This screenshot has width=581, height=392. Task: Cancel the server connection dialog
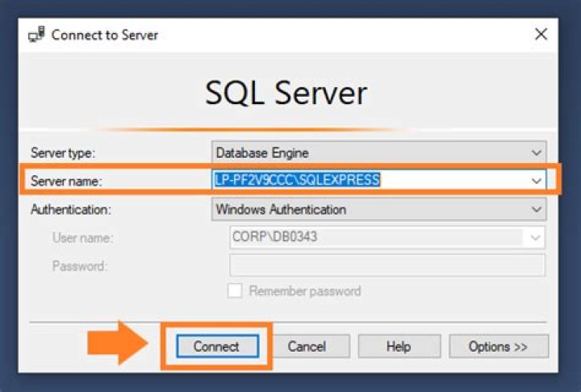coord(307,347)
